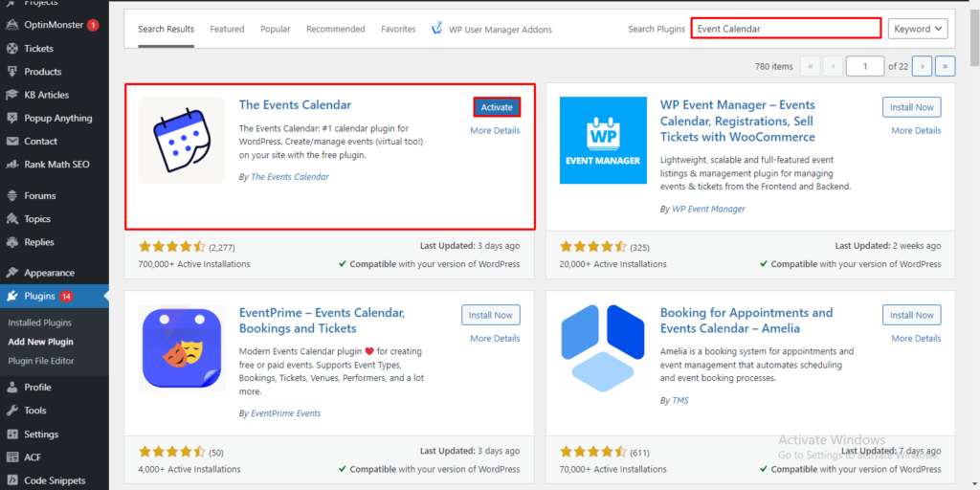Click the WP User Manager Addons icon
This screenshot has height=490, width=980.
pos(437,29)
